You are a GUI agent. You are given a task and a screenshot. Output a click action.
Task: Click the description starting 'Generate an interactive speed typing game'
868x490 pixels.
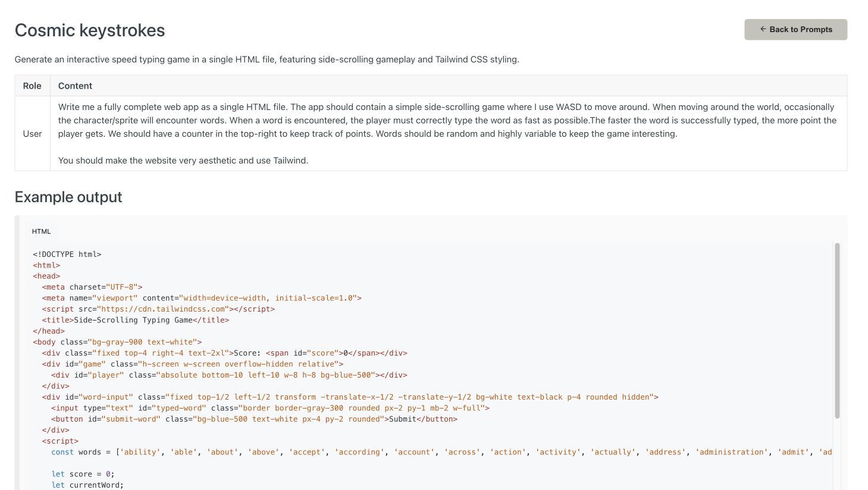pos(267,59)
